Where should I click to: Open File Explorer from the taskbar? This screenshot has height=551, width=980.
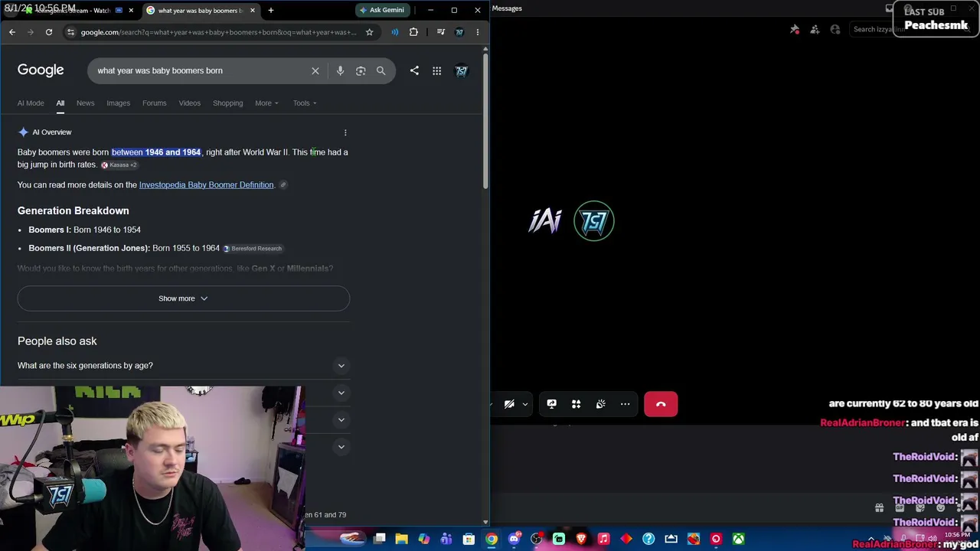pos(401,539)
